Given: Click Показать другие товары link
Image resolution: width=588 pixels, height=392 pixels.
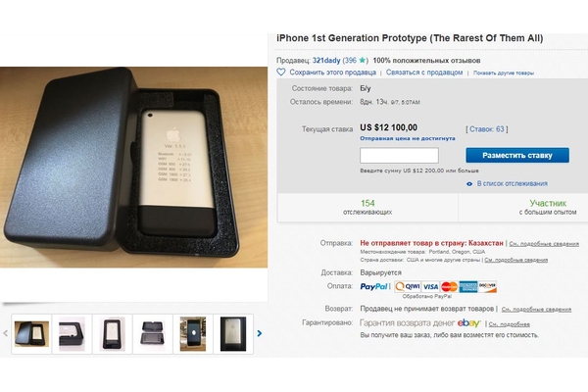Looking at the screenshot, I should pos(504,73).
